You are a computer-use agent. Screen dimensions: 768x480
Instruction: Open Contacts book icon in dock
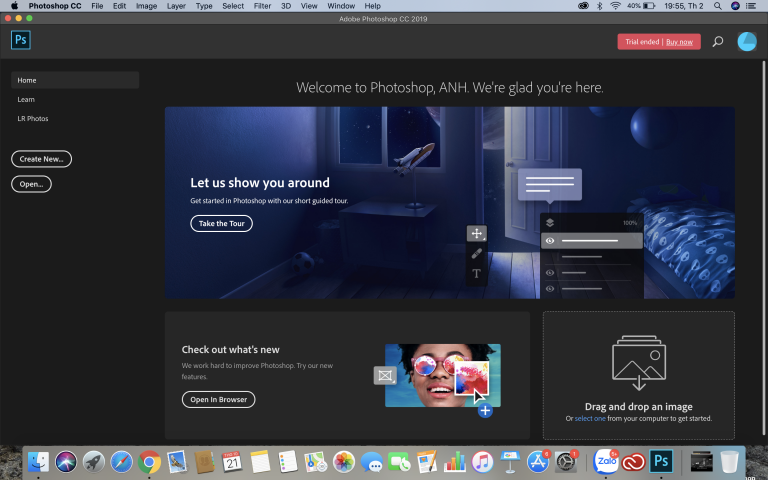point(204,462)
